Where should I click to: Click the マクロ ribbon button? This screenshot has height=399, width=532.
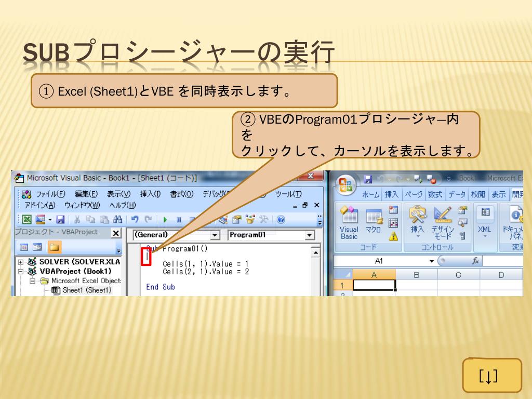[x=374, y=221]
